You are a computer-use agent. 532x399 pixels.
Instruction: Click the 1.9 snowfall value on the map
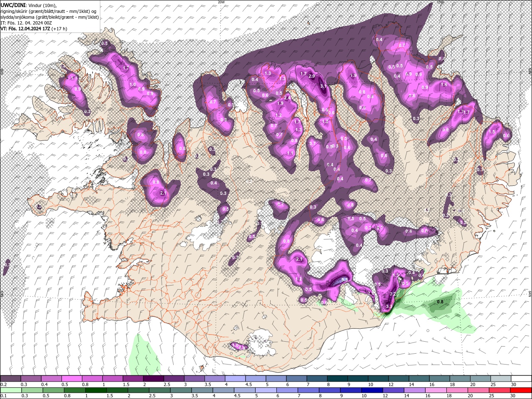point(280,103)
